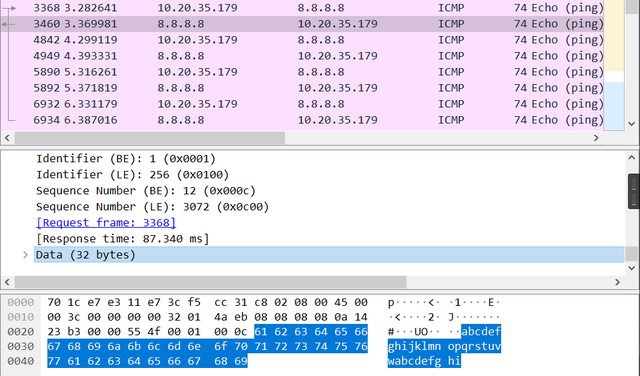
Task: Select packet 5892 row
Action: point(302,88)
